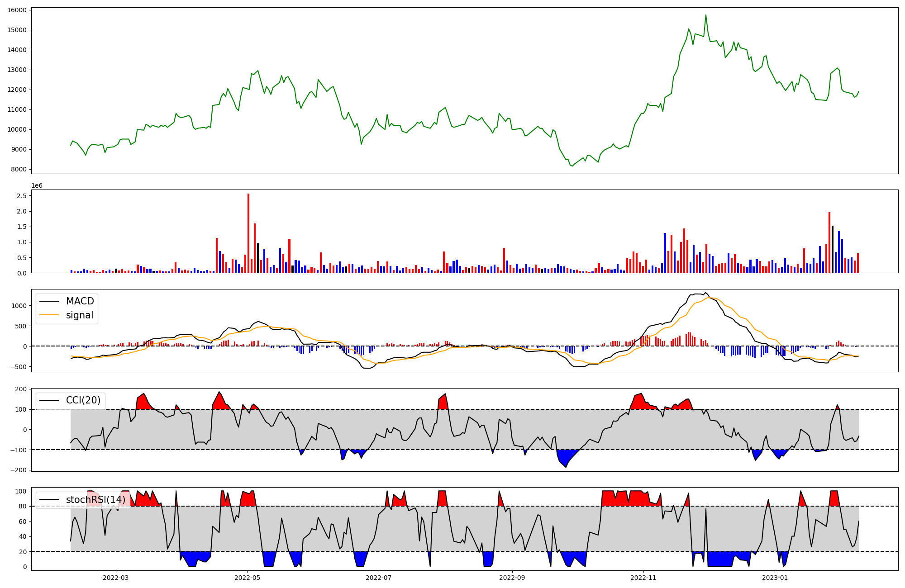The width and height of the screenshot is (905, 588).
Task: Click the 8000 price axis label
Action: click(x=18, y=169)
